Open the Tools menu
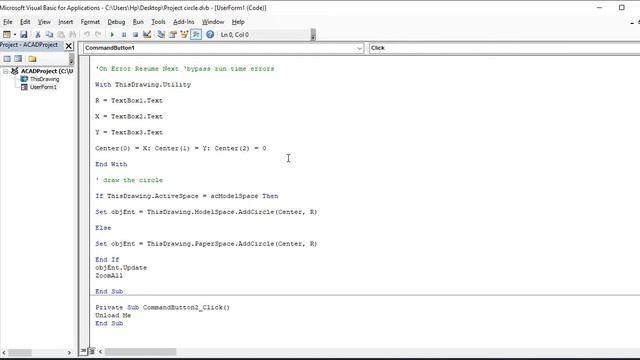The height and width of the screenshot is (360, 640). 158,22
